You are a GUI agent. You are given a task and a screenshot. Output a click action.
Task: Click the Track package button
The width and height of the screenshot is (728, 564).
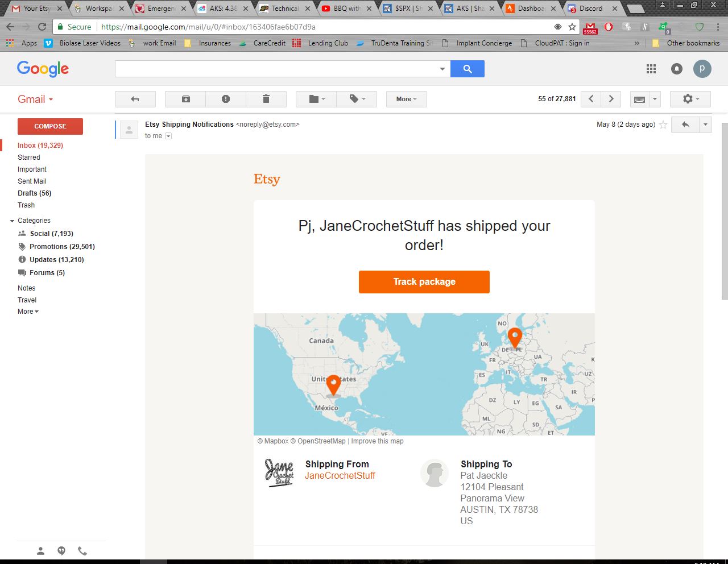click(x=424, y=282)
